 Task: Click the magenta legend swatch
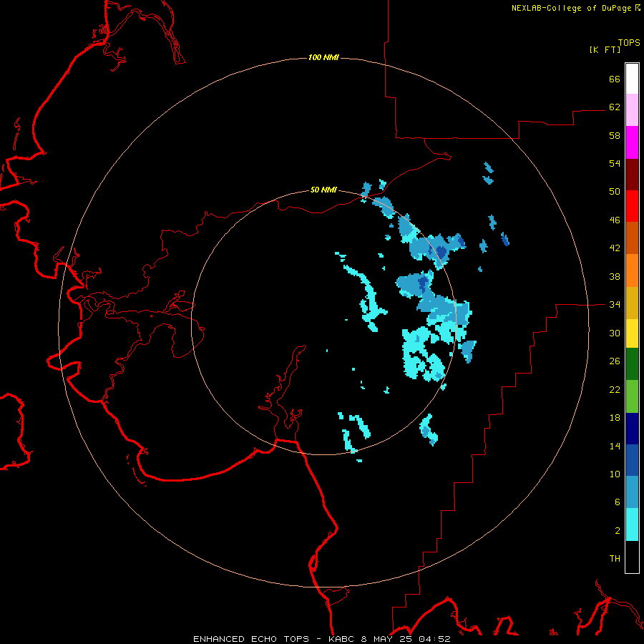point(632,142)
